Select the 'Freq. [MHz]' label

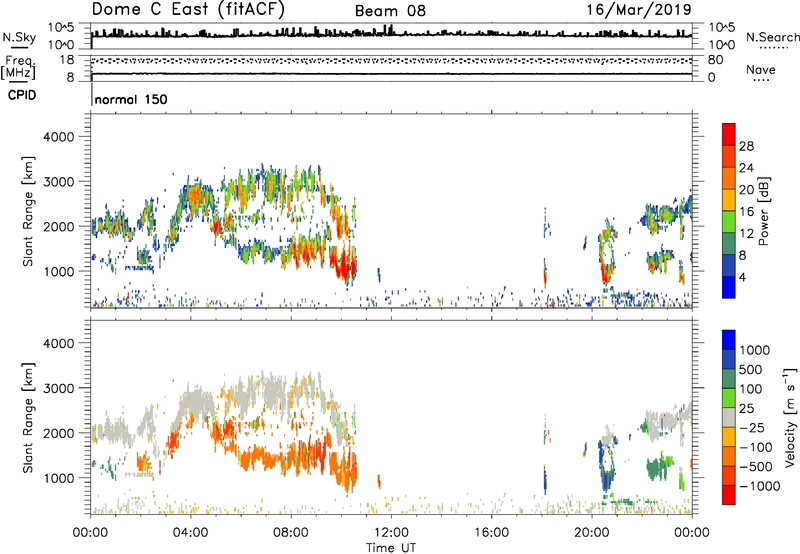[18, 68]
